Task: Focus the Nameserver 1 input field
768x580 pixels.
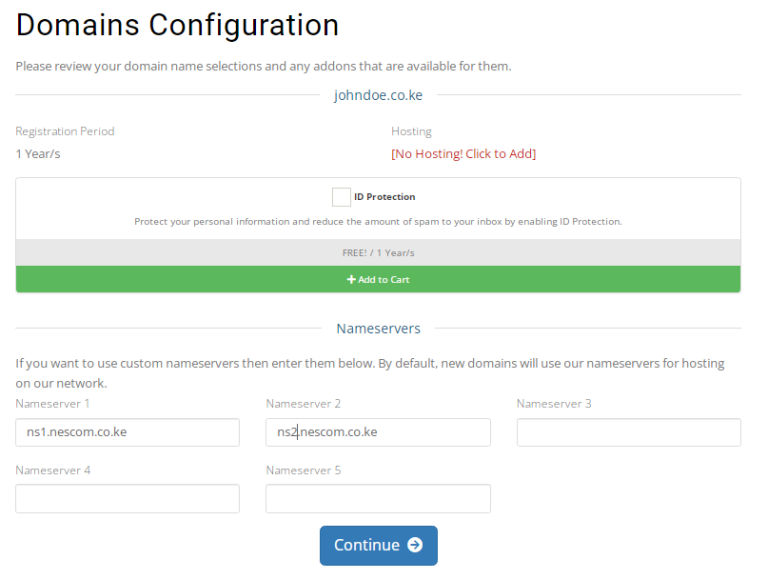Action: 127,432
